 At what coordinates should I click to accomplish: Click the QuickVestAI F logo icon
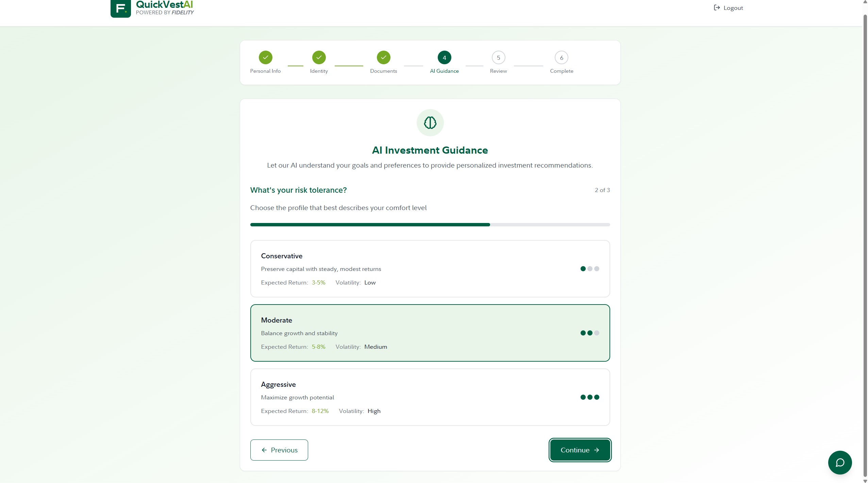click(x=120, y=8)
